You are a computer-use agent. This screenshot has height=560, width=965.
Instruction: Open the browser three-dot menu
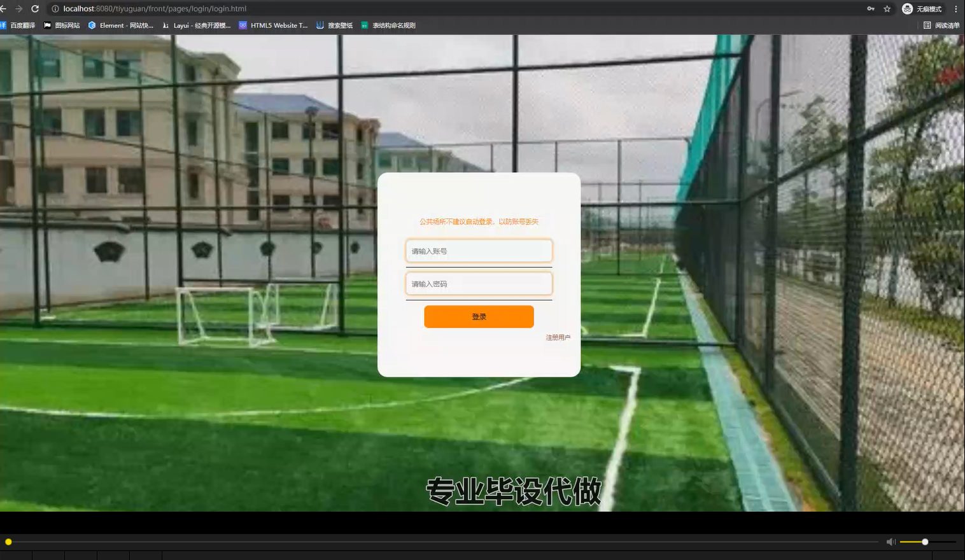tap(956, 9)
